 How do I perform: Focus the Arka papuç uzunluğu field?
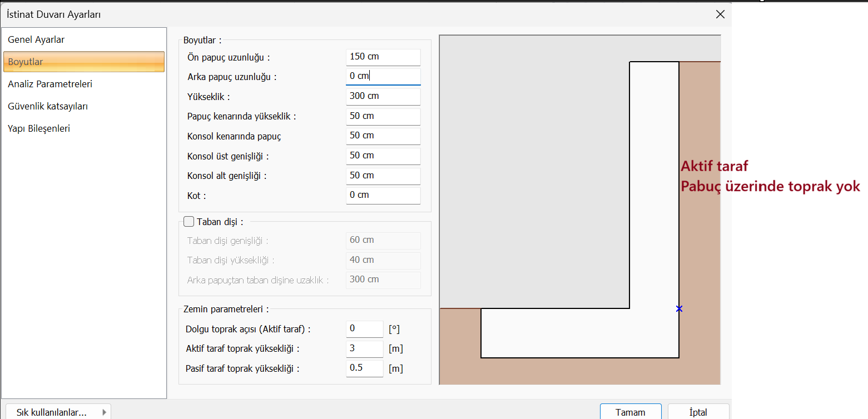tap(383, 76)
